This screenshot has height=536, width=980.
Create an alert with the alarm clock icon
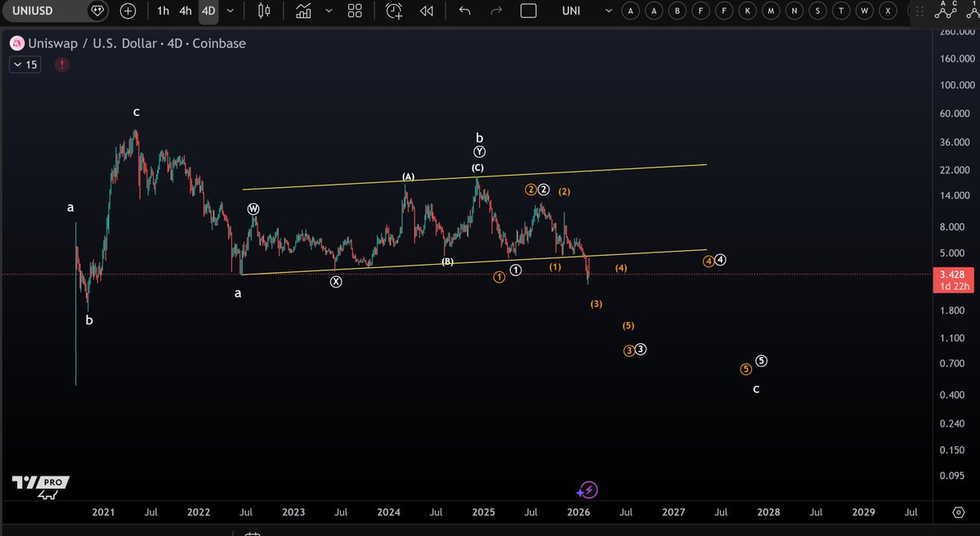click(x=394, y=11)
